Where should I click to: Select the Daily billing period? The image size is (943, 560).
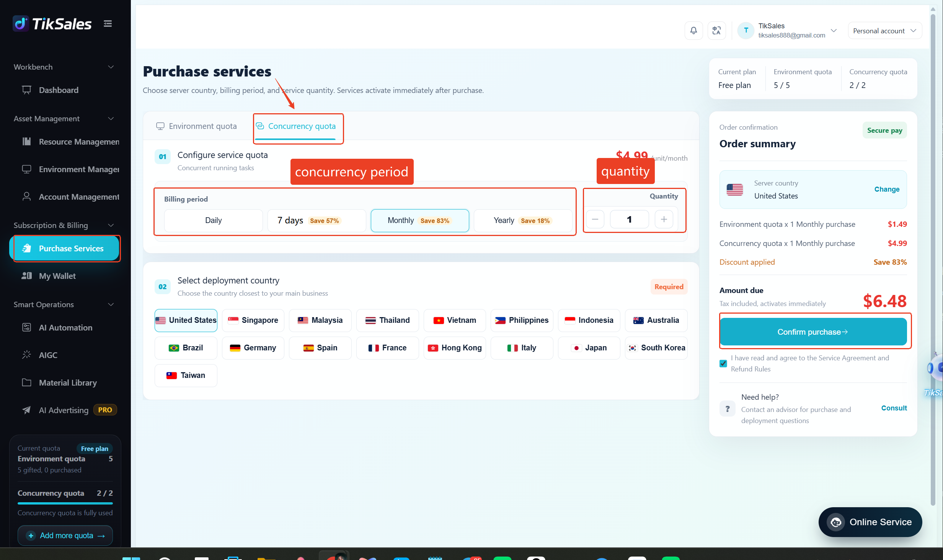point(213,220)
